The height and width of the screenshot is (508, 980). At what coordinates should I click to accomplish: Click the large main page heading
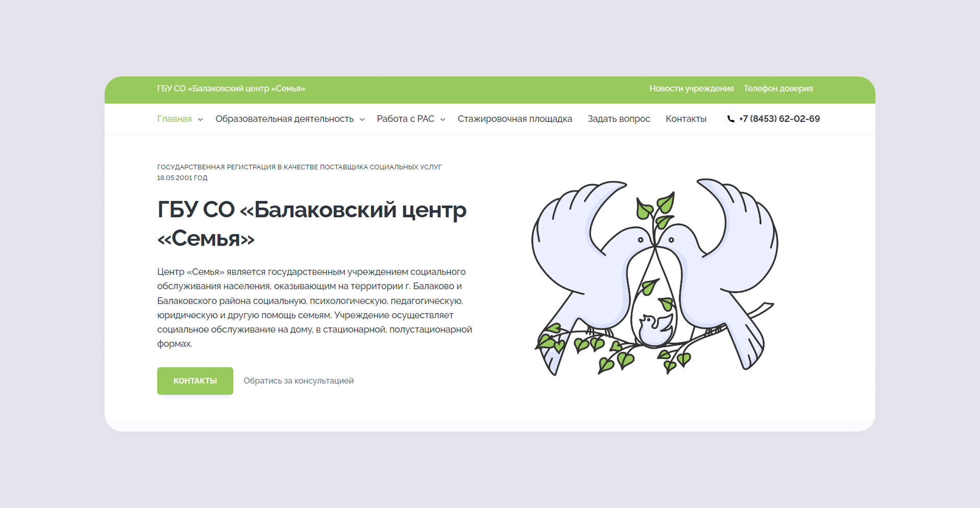pos(311,223)
